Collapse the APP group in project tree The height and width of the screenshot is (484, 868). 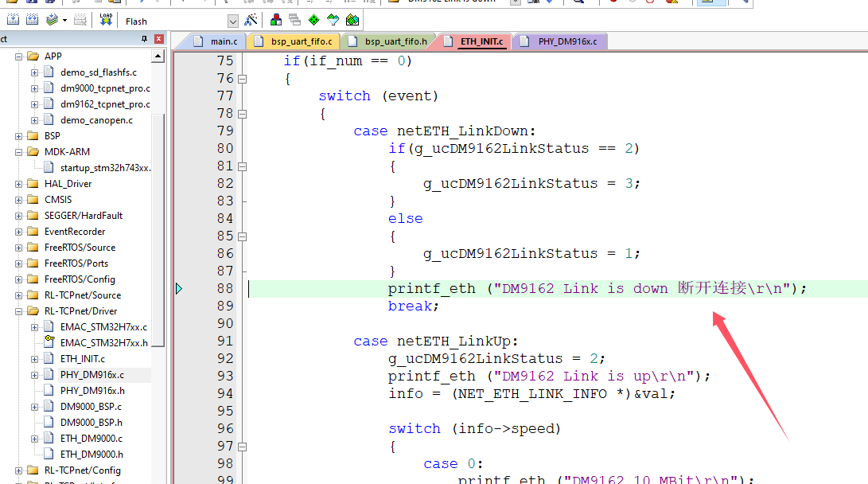(x=19, y=57)
